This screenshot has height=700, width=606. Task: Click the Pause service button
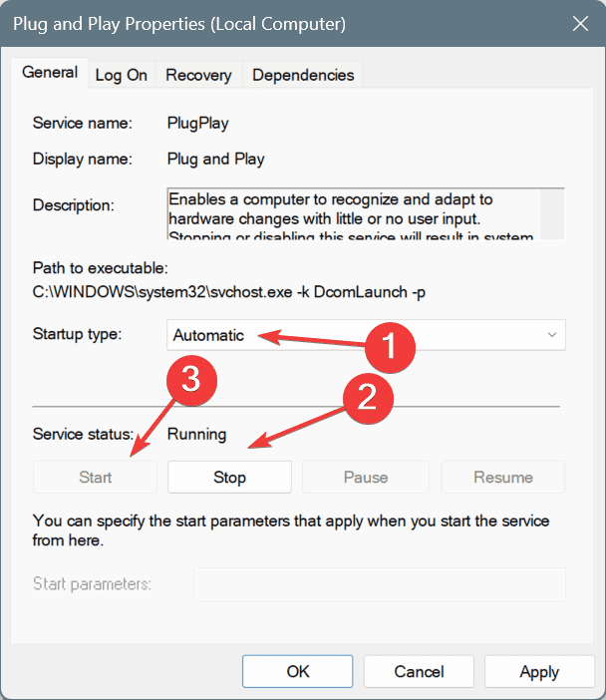tap(366, 478)
